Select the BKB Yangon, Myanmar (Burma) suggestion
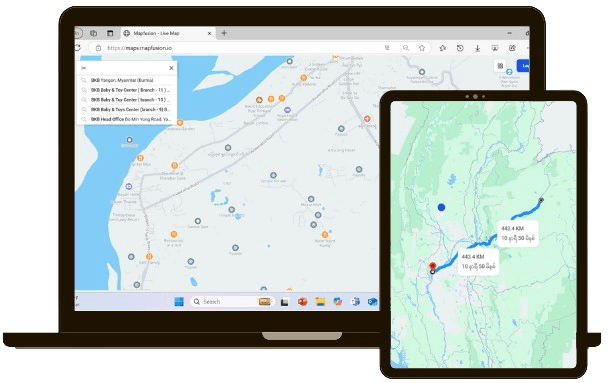 click(x=127, y=80)
